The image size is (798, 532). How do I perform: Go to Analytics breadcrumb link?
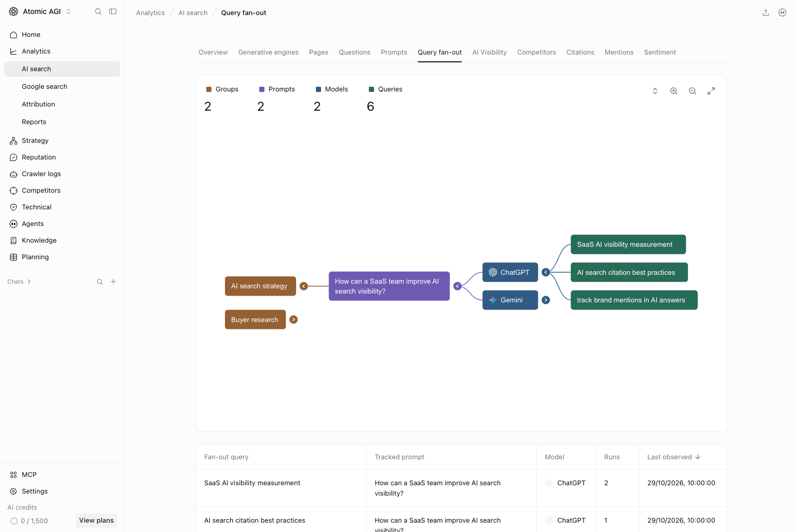(x=151, y=13)
